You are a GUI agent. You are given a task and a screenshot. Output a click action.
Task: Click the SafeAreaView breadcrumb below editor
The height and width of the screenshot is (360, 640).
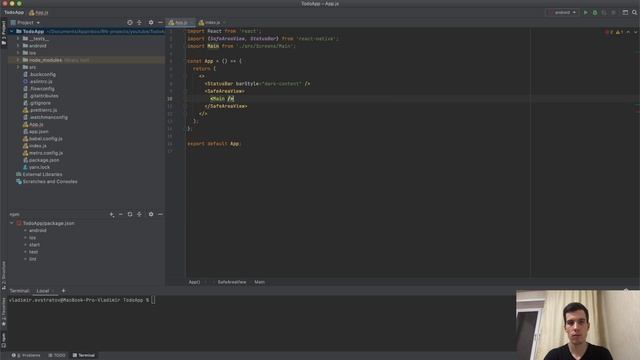pos(232,282)
